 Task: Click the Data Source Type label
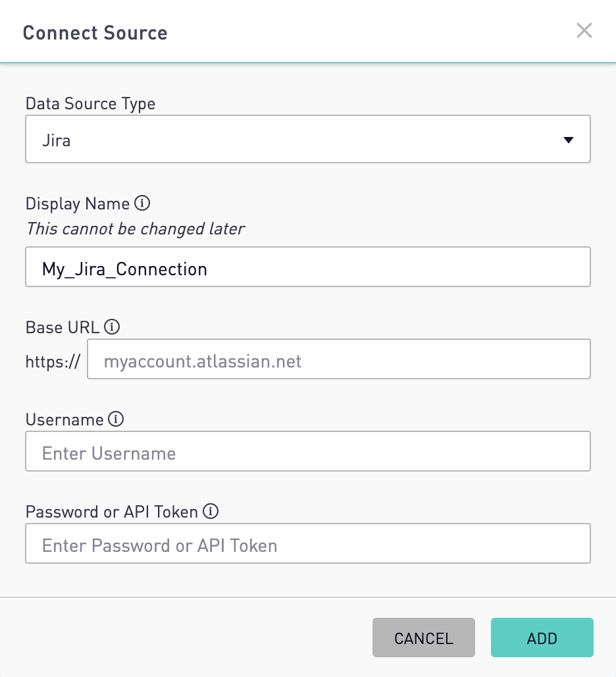click(90, 103)
